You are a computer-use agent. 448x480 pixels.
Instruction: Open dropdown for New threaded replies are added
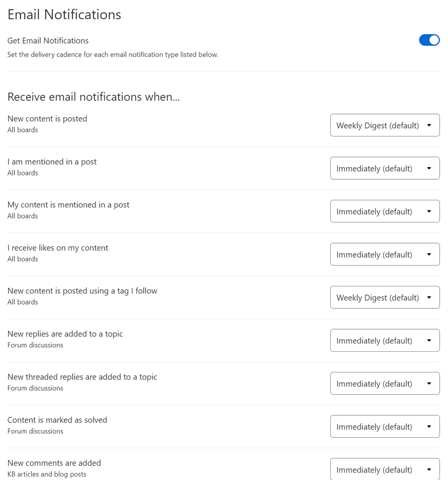[x=385, y=383]
